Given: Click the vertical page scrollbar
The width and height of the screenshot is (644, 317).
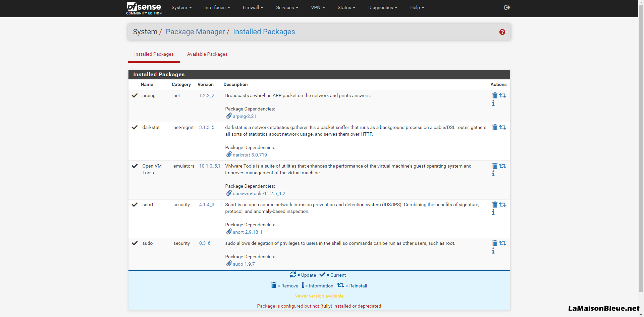Looking at the screenshot, I should [641, 148].
